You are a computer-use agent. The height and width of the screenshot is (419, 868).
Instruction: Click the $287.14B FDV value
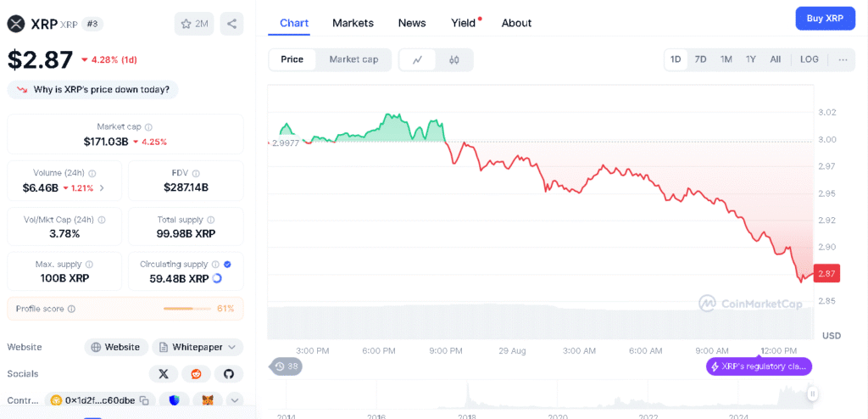[x=186, y=188]
